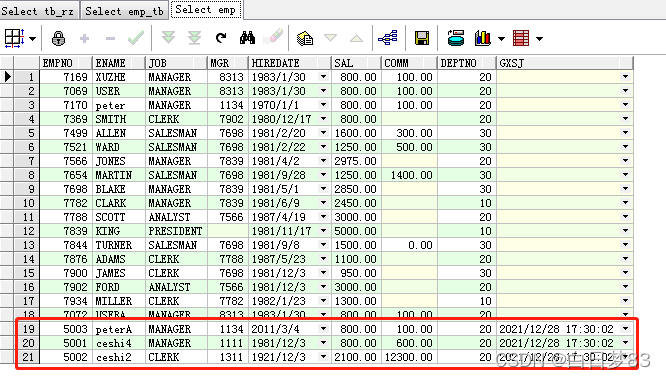The image size is (666, 379).
Task: Click the name cell MILLER
Action: (119, 301)
